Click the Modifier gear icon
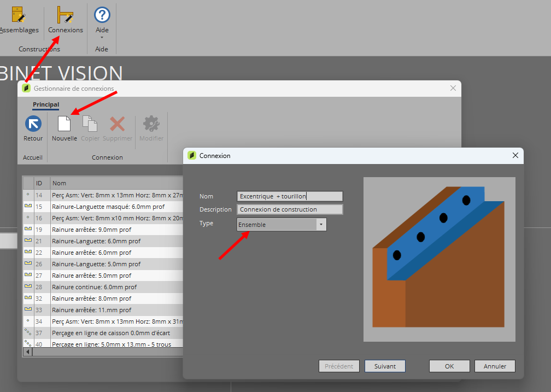The image size is (551, 392). click(x=151, y=124)
